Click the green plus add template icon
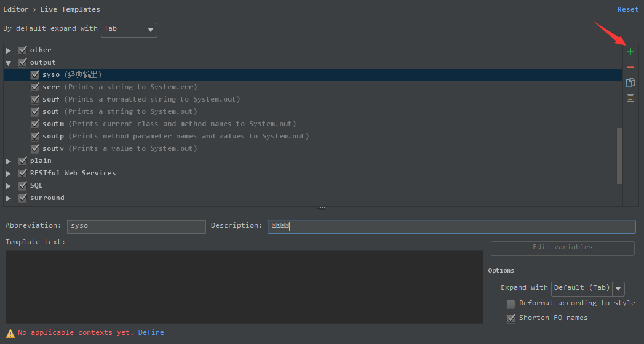Image resolution: width=644 pixels, height=344 pixels. [630, 52]
